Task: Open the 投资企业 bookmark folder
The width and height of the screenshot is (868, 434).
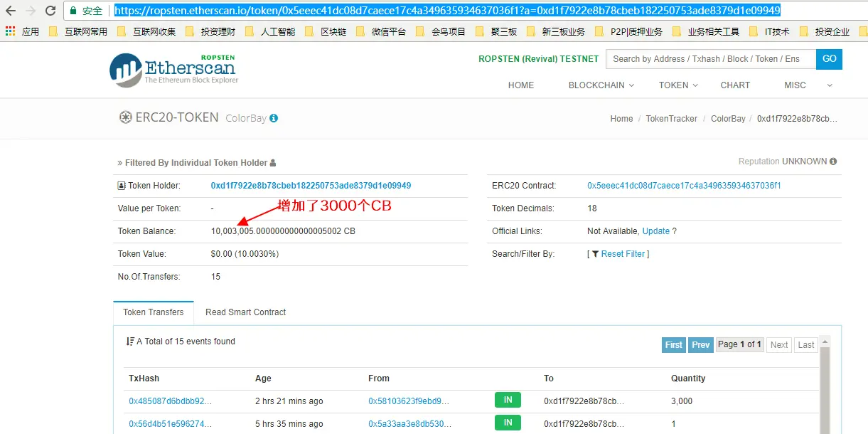Action: (825, 31)
